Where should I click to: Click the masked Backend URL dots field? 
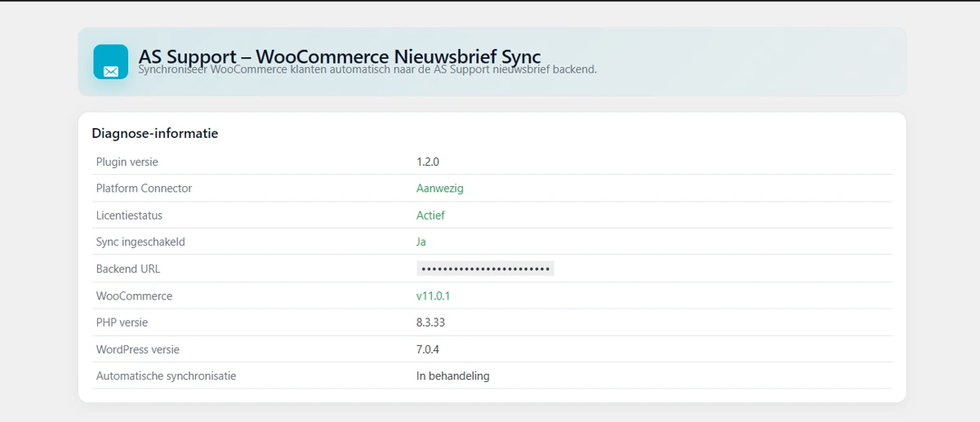click(x=485, y=269)
